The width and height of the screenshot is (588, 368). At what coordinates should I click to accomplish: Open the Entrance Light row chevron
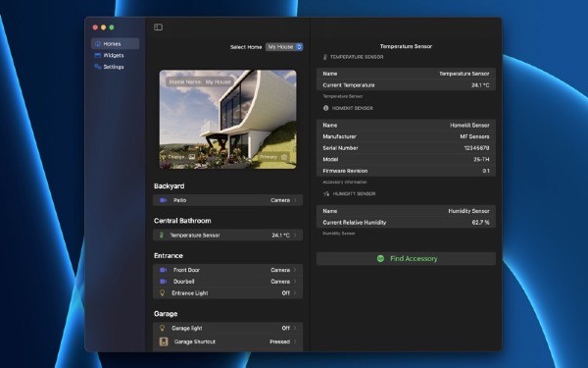(x=295, y=292)
